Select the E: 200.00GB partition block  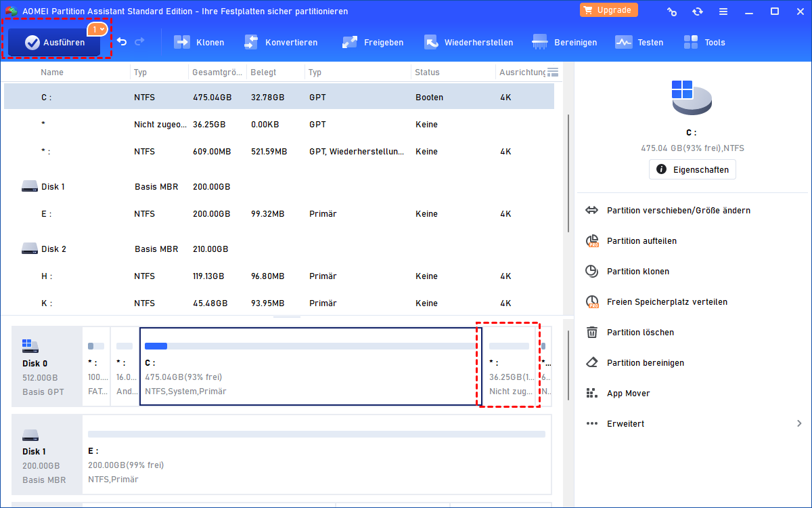click(317, 454)
